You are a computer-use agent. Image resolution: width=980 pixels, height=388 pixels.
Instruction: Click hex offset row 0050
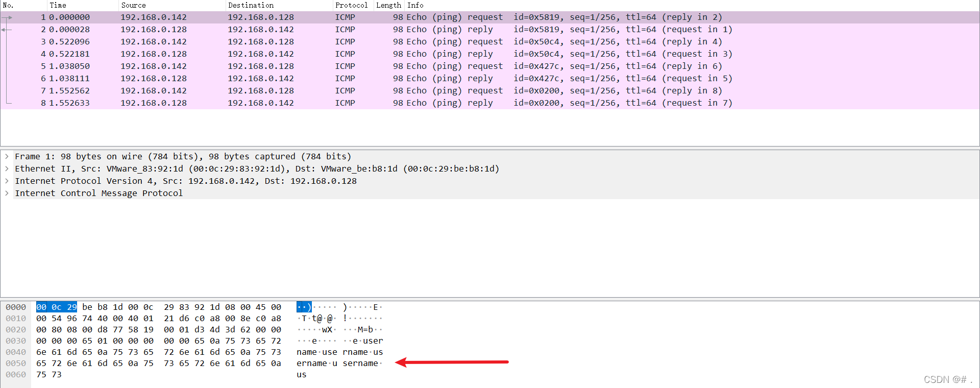(x=16, y=363)
